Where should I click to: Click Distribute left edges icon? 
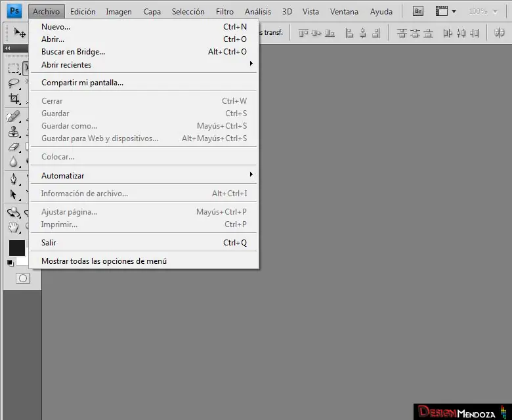[x=448, y=33]
